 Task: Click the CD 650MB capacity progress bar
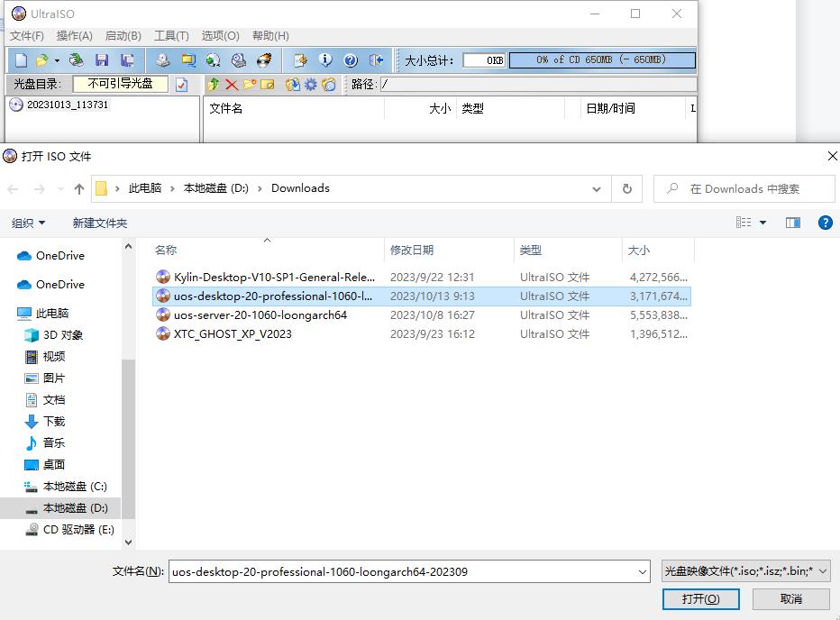pos(601,60)
